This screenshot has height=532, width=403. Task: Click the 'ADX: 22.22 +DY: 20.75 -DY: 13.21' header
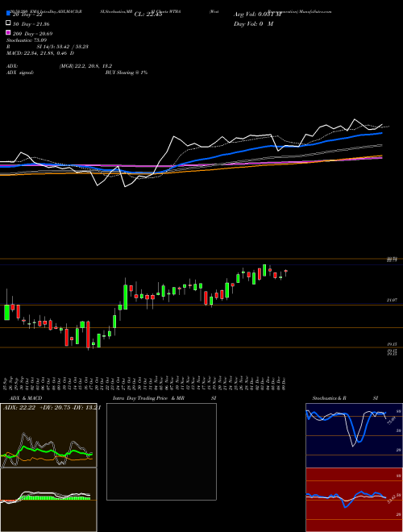[52, 408]
